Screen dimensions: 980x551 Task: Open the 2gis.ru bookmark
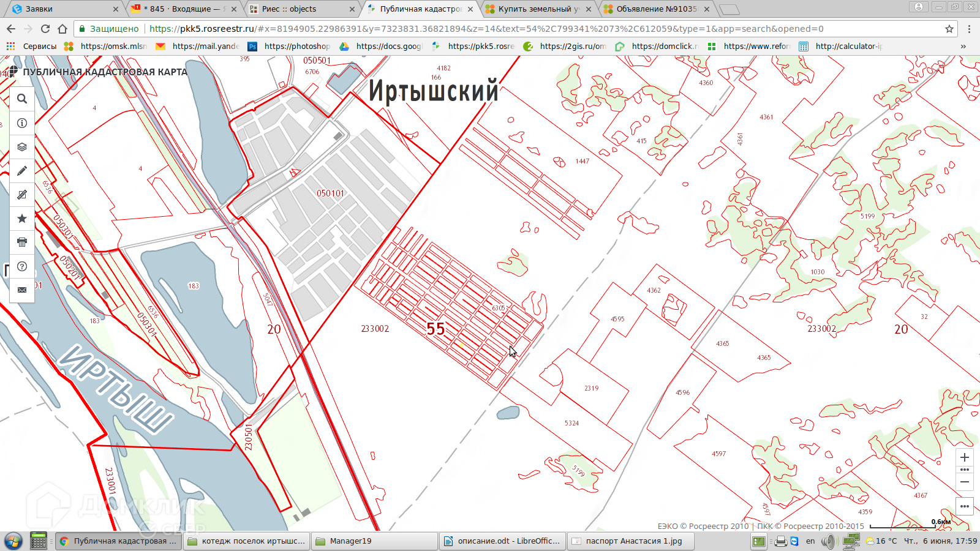pyautogui.click(x=564, y=46)
